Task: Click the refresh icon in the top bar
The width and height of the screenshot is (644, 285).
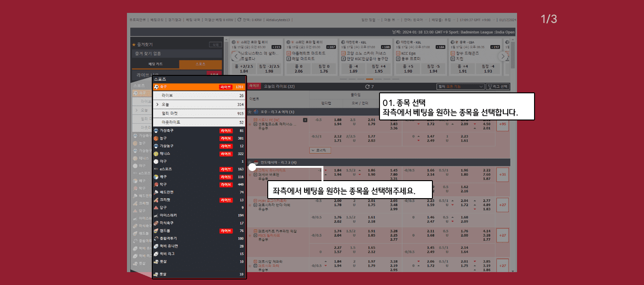Action: [x=239, y=20]
